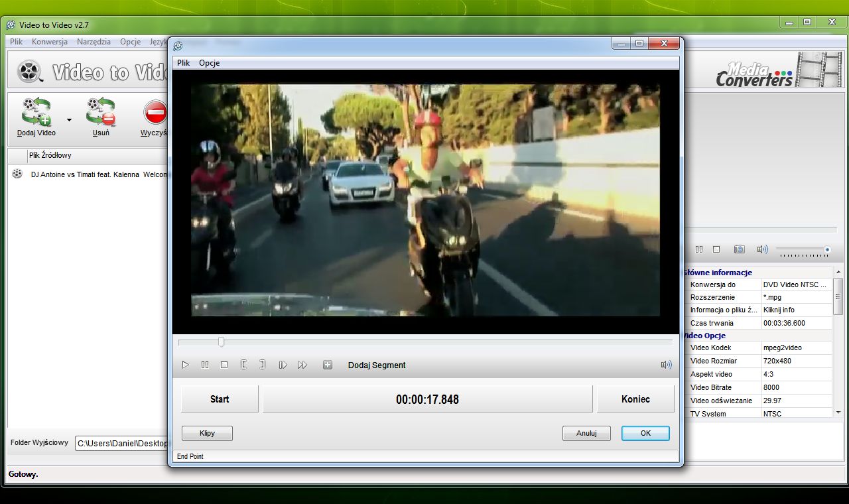Image resolution: width=849 pixels, height=504 pixels.
Task: Pause the main window preview player
Action: pos(699,249)
